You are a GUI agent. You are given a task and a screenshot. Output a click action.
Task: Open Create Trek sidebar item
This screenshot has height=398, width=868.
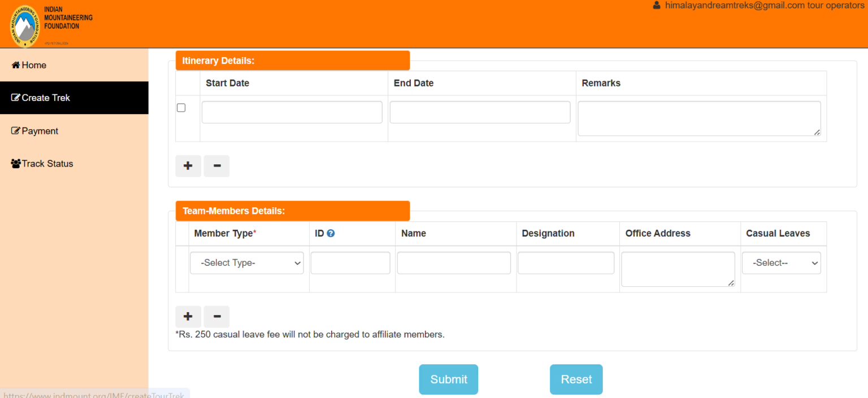tap(74, 98)
